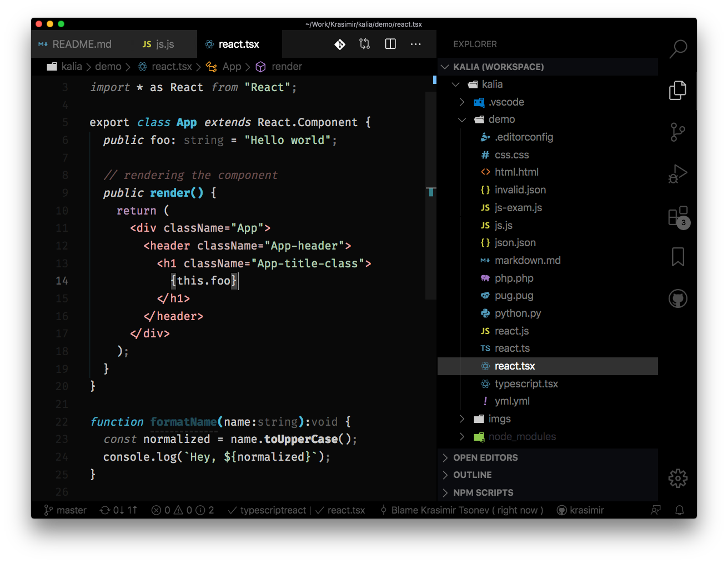Open css.css file
Viewport: 728px width, 563px height.
[548, 155]
